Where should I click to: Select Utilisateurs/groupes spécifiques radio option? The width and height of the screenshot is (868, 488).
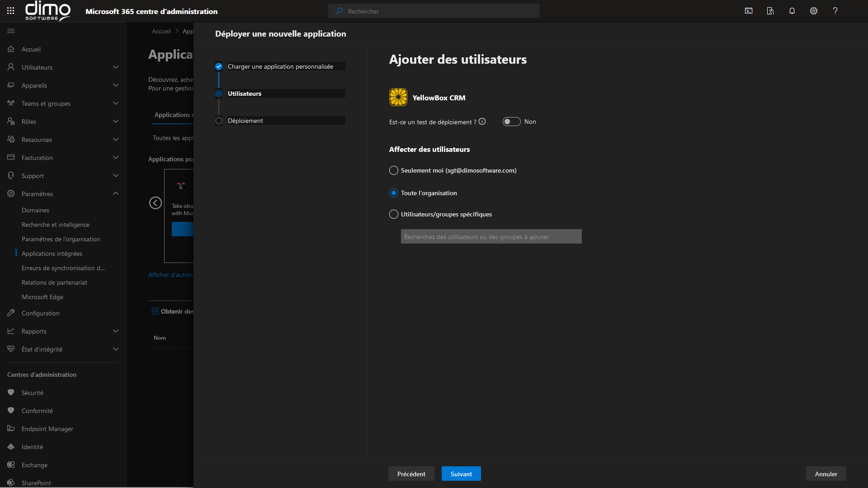coord(394,214)
